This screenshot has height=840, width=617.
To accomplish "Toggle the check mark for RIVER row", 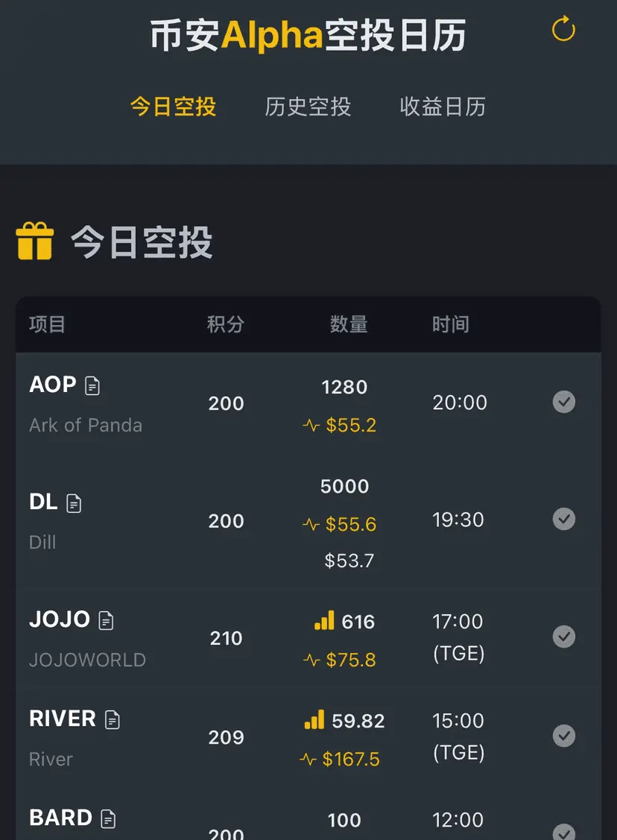I will click(x=564, y=736).
